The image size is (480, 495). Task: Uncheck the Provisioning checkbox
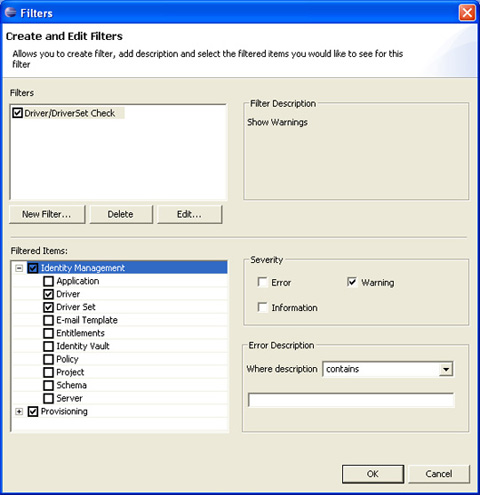coord(33,412)
